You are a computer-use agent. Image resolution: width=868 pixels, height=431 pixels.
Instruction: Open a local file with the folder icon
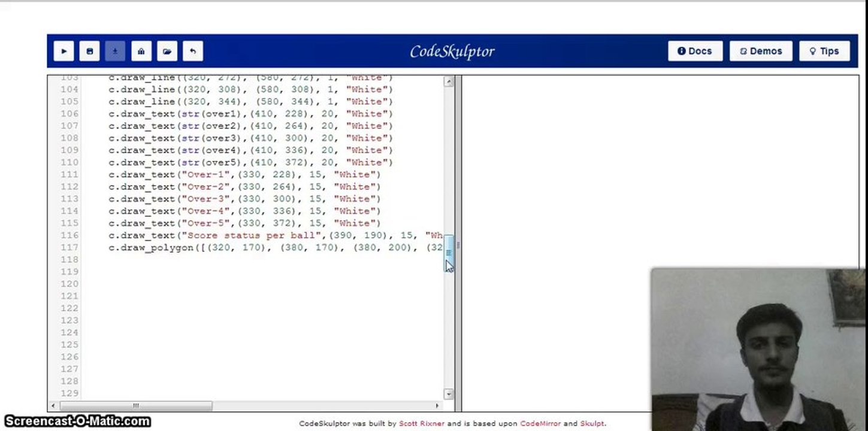(167, 51)
